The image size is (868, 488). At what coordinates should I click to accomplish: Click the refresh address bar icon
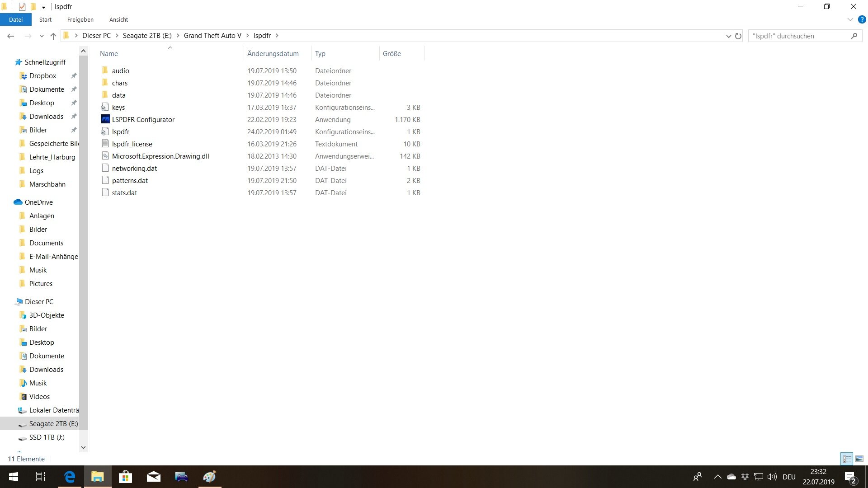coord(738,36)
